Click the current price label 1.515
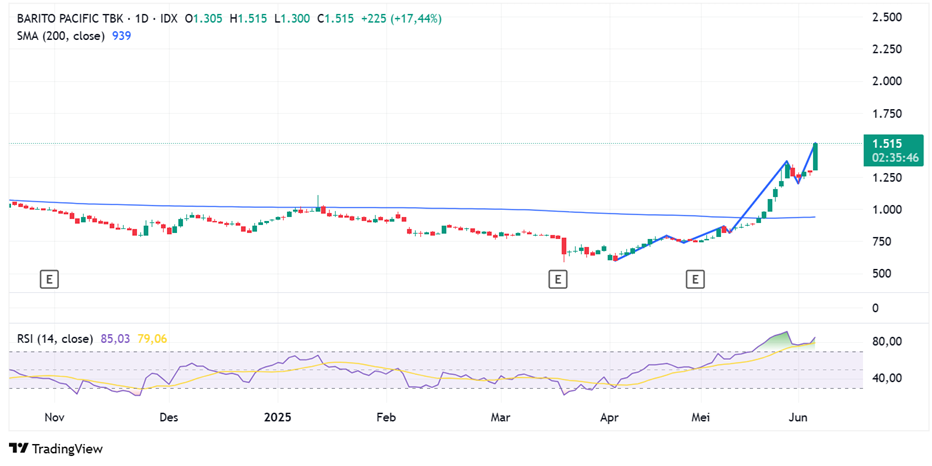 (887, 144)
